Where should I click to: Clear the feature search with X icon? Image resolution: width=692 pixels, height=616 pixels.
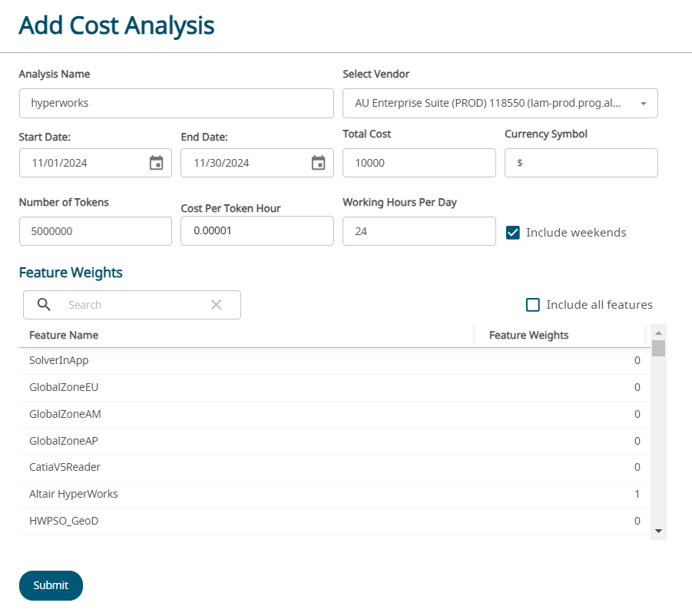[216, 305]
